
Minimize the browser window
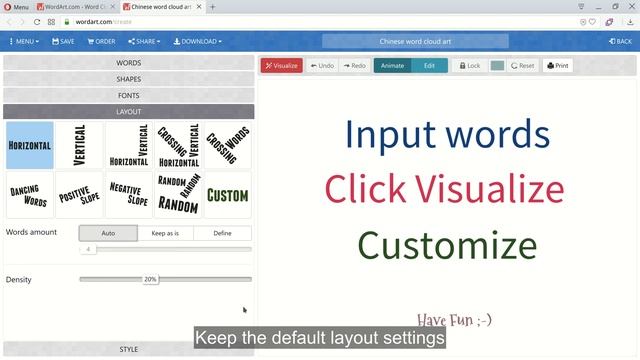coord(598,7)
